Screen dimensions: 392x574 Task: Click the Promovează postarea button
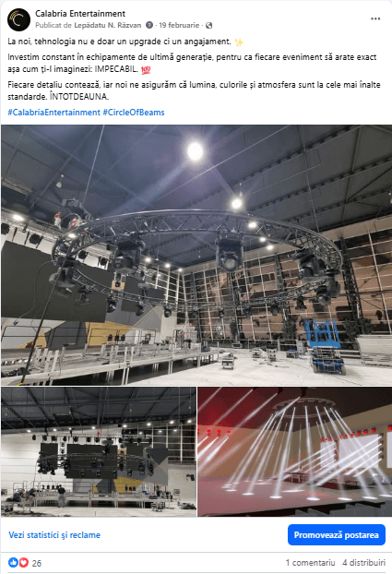tap(337, 535)
